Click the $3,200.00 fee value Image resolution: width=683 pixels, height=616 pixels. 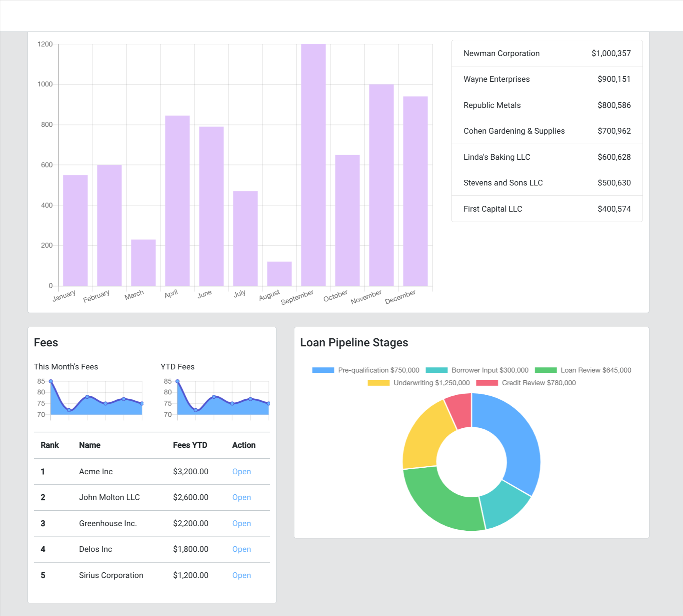point(190,472)
